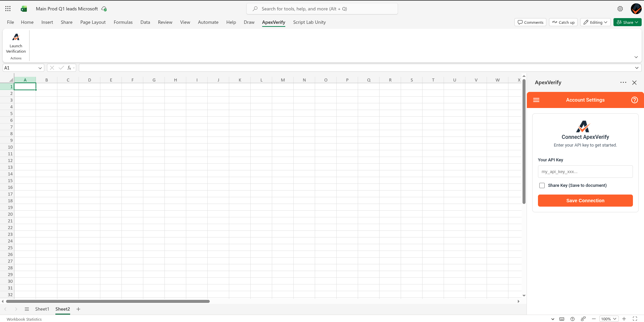Add a new sheet with plus icon

click(78, 309)
